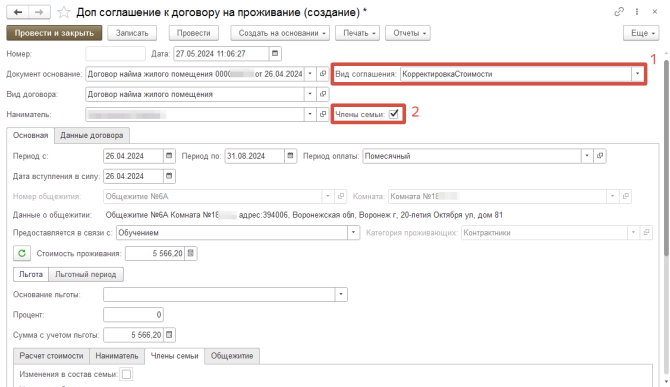Viewport: 670px width, 387px height.
Task: Copy link with the chain icon
Action: coord(619,12)
